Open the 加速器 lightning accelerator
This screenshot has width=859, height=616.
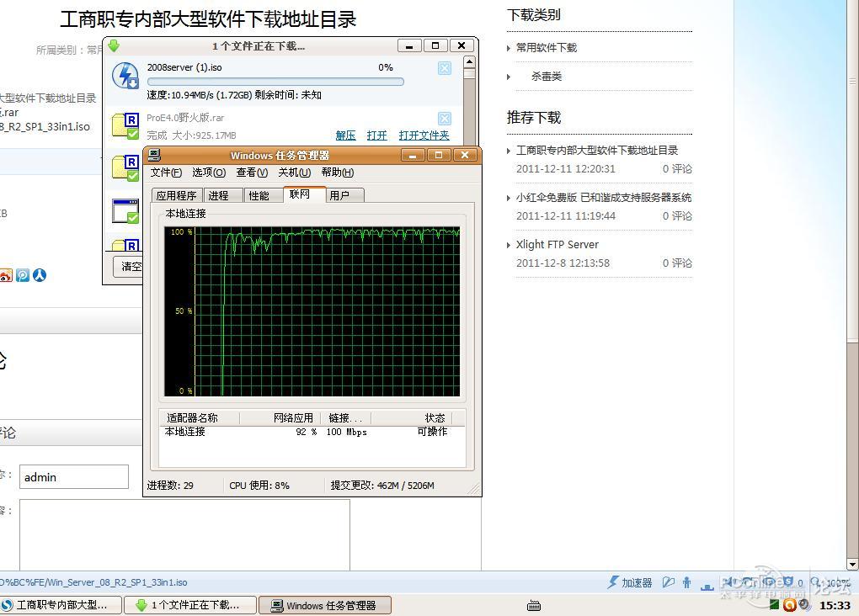[x=629, y=582]
